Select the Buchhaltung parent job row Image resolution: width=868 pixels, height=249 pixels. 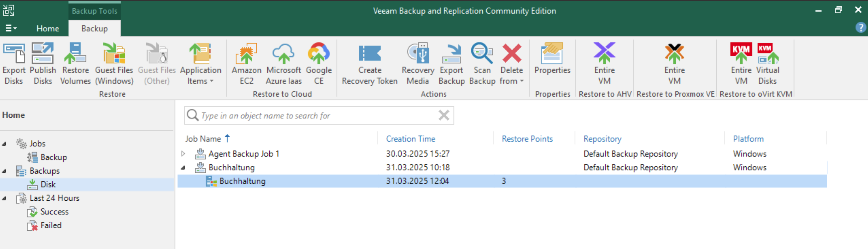pyautogui.click(x=232, y=167)
